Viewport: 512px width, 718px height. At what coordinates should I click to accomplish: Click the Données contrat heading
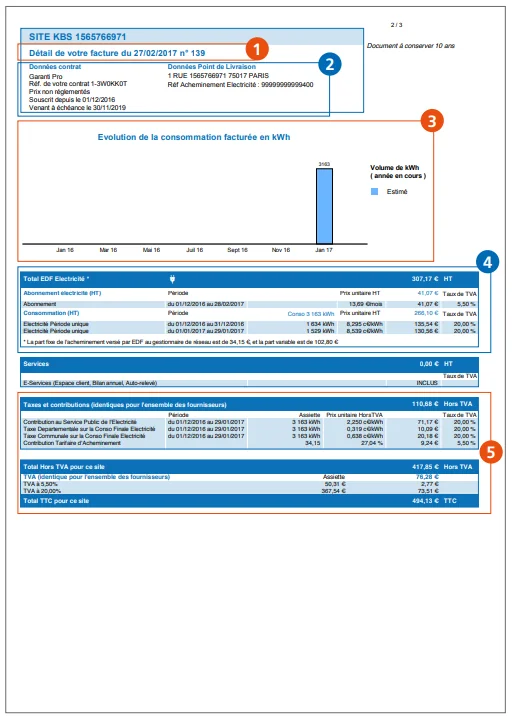tap(55, 66)
